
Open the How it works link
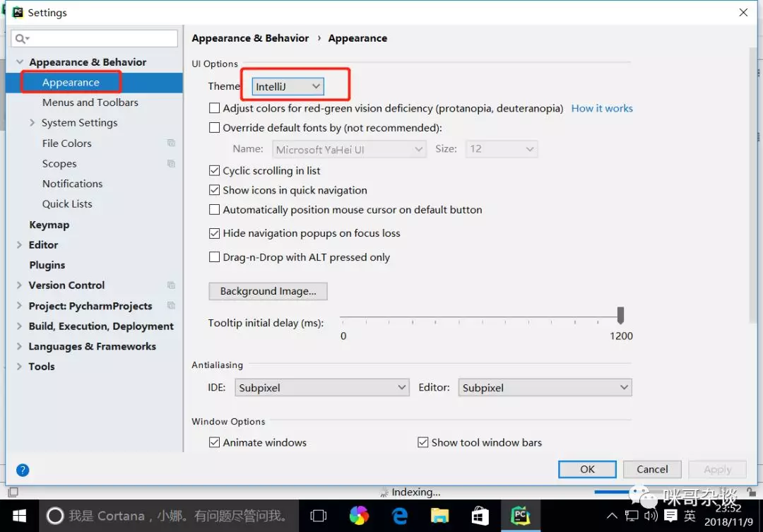(602, 108)
